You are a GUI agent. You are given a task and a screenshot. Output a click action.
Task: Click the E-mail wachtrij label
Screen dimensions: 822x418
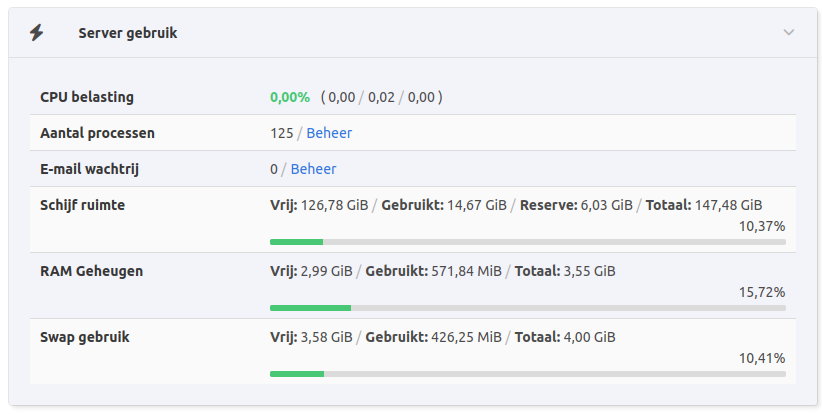(89, 169)
